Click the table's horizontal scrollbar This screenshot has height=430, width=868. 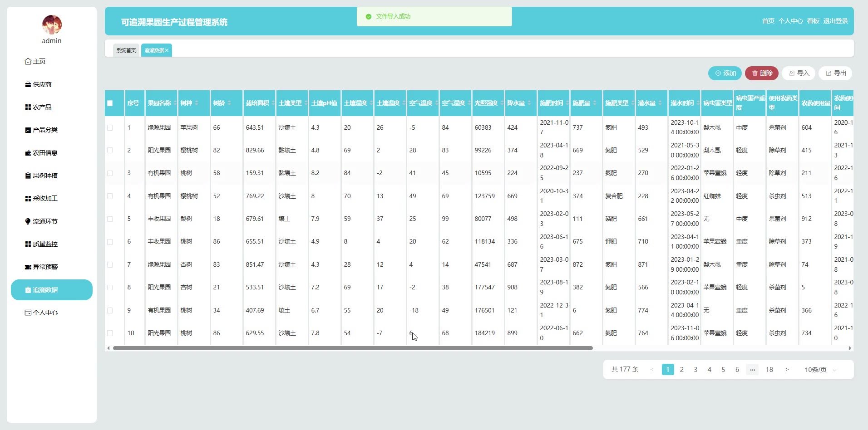353,348
